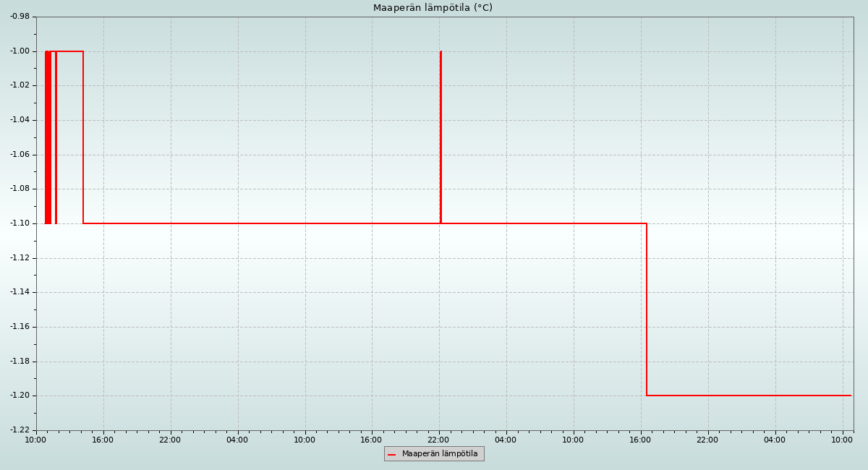This screenshot has width=868, height=470.
Task: Click the legend label "Maaperän lämpötila"
Action: coord(440,454)
